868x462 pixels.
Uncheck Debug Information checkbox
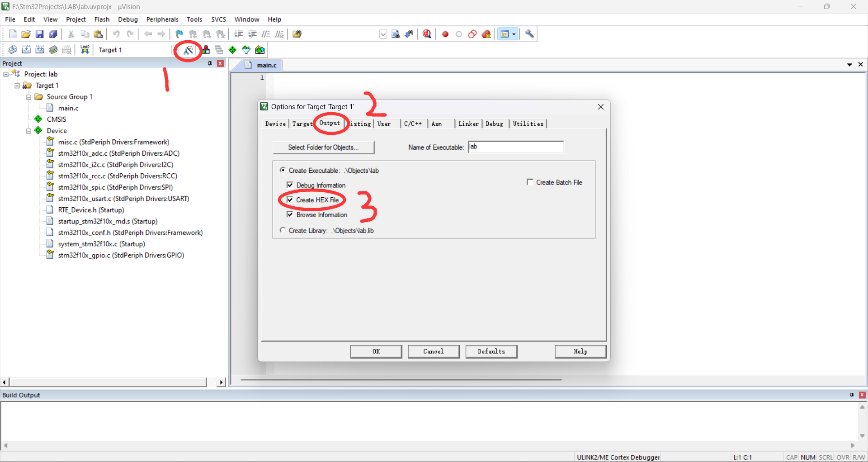click(x=290, y=185)
